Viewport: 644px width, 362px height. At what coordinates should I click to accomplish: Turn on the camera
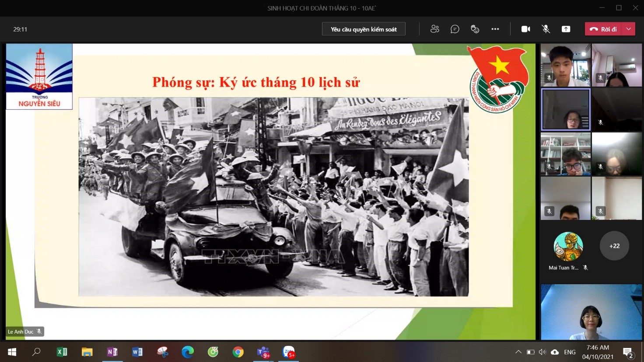(x=525, y=29)
